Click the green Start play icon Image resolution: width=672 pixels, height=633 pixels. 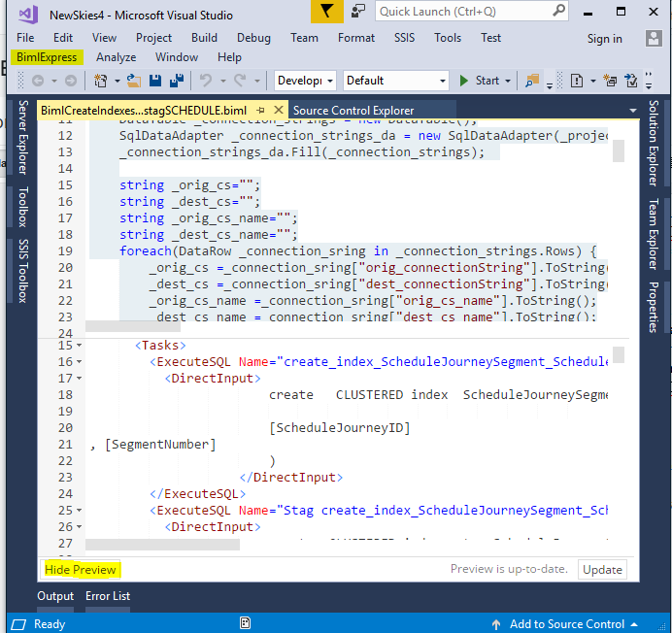coord(463,81)
